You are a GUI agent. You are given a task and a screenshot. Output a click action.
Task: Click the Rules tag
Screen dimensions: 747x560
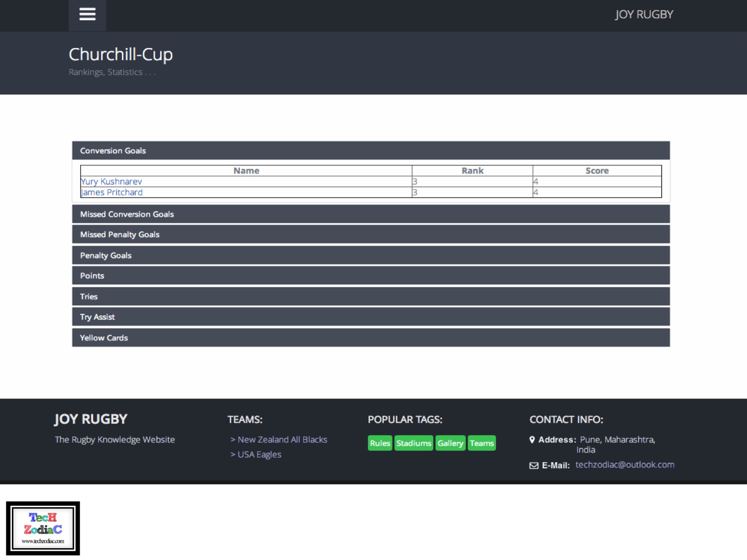380,443
